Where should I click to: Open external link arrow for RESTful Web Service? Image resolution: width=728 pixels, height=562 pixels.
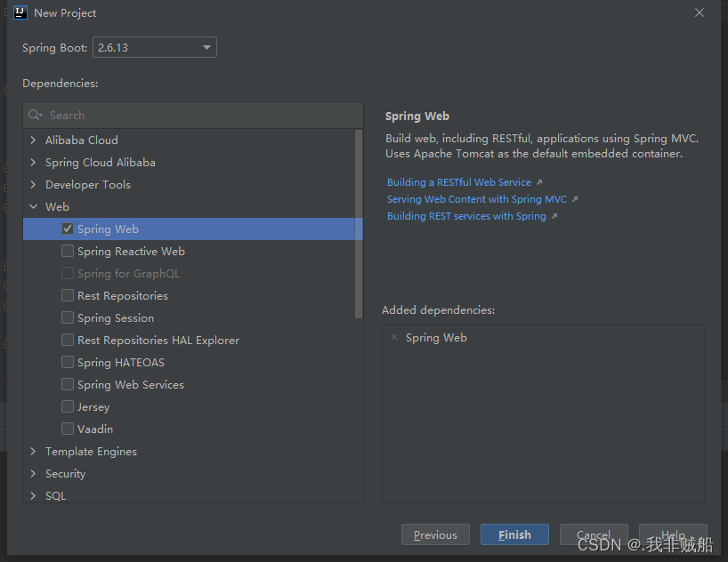point(539,182)
